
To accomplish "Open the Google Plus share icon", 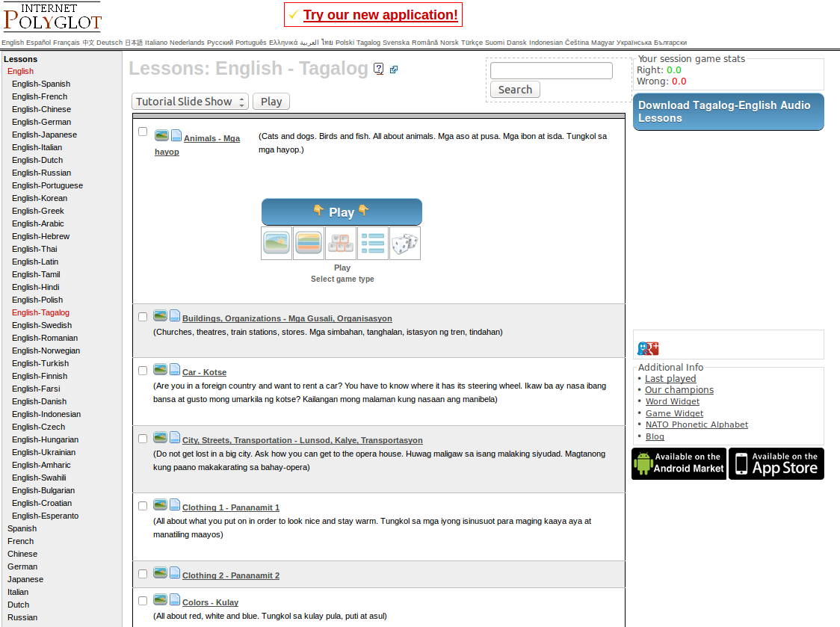I will [648, 348].
